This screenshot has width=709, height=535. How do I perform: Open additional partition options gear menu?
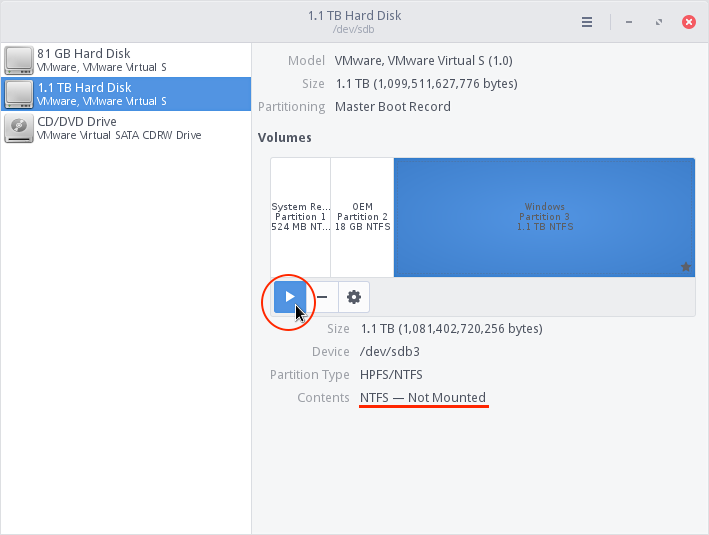(x=354, y=297)
